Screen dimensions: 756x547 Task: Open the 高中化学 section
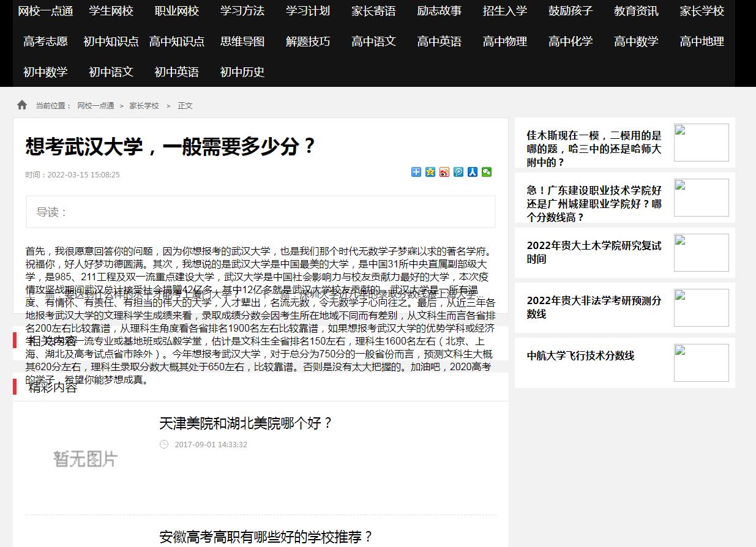[x=571, y=42]
